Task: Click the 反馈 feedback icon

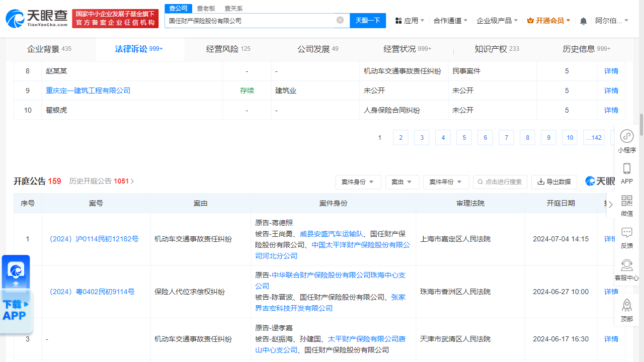Action: pos(626,232)
